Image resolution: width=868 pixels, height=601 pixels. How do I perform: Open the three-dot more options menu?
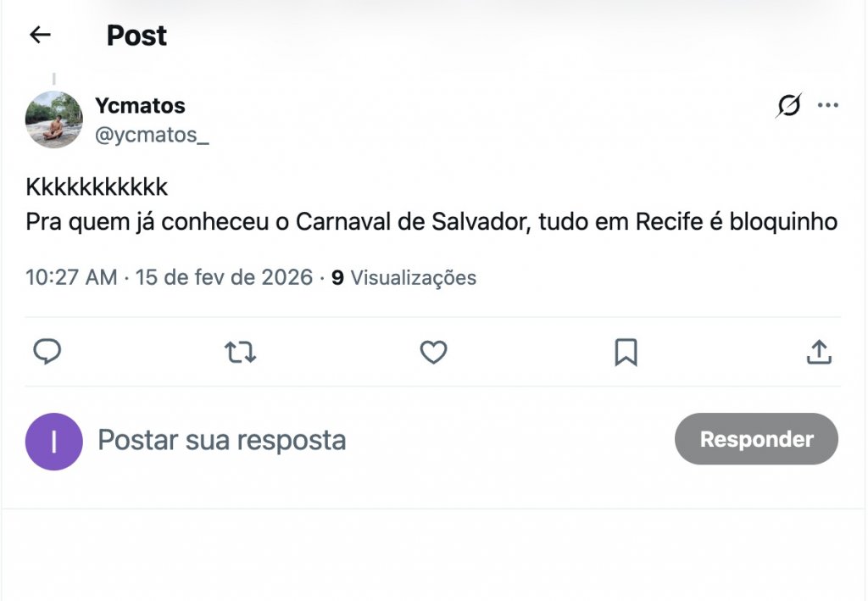(827, 106)
